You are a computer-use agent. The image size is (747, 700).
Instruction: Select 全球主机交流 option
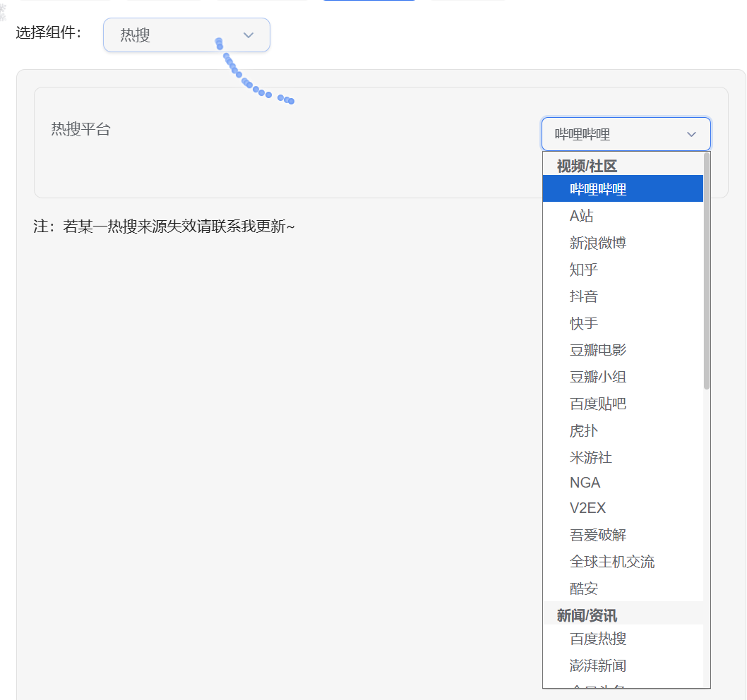click(x=623, y=562)
